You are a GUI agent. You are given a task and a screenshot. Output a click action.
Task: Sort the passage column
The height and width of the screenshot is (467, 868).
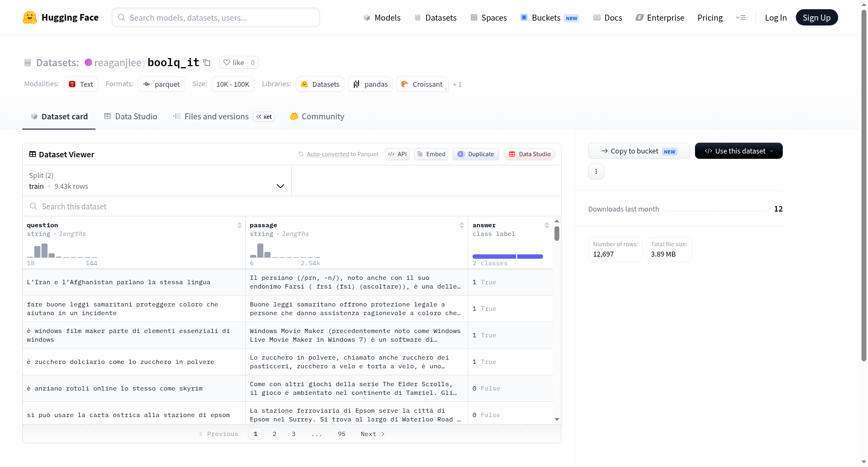coord(462,225)
